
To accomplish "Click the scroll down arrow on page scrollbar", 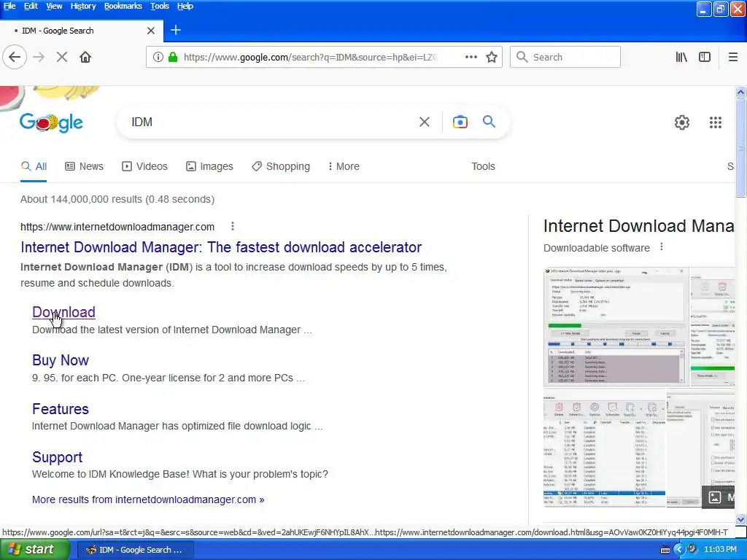I will point(741,519).
